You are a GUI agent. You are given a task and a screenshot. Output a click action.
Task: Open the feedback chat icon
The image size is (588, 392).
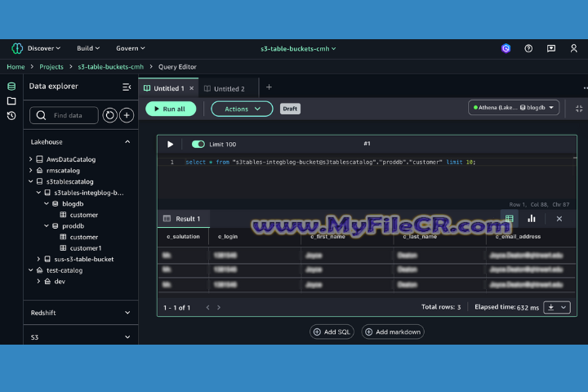(x=551, y=48)
